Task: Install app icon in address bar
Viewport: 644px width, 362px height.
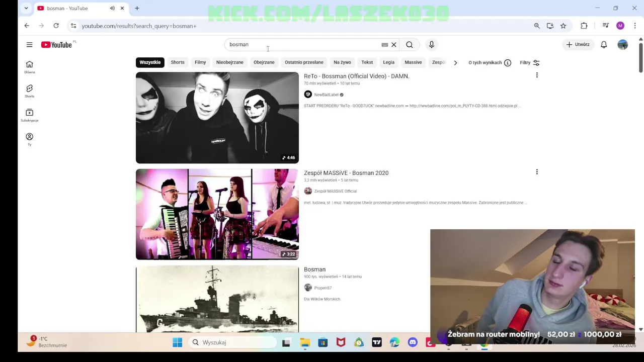Action: 550,26
